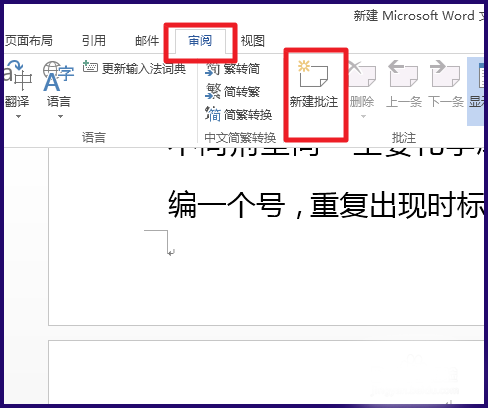Convert traditional to simplified (繁转简)
The width and height of the screenshot is (488, 408).
[232, 69]
